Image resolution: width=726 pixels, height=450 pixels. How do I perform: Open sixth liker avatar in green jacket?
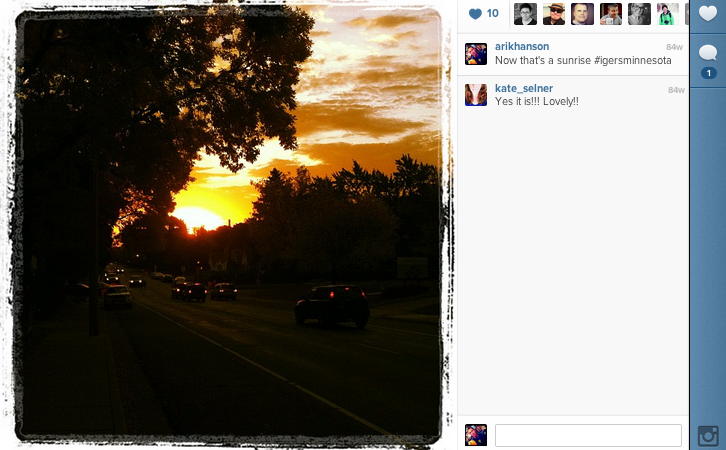(x=668, y=14)
